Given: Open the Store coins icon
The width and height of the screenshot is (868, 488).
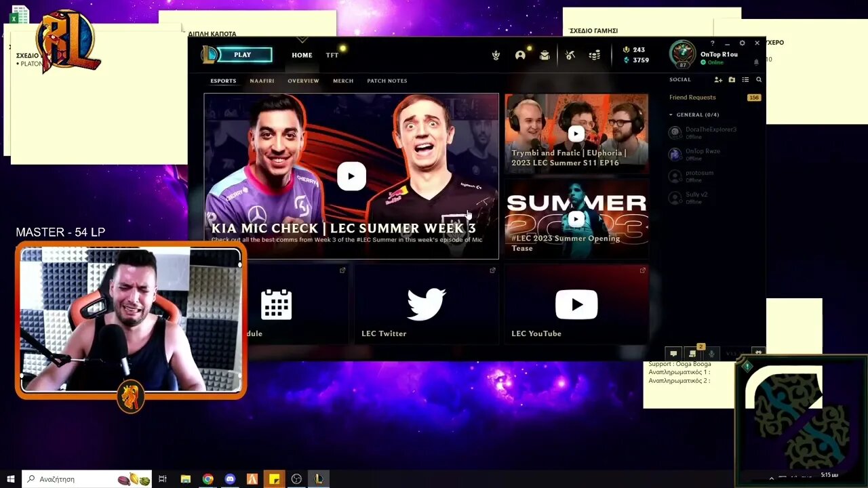Looking at the screenshot, I should [595, 55].
